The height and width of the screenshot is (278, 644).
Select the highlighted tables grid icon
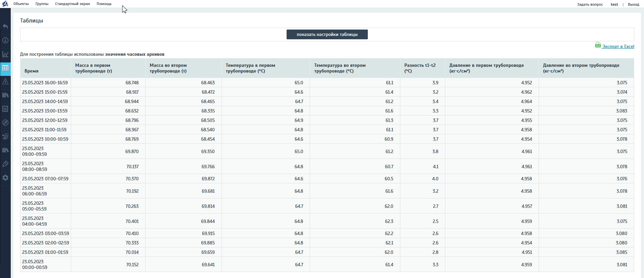[x=5, y=68]
